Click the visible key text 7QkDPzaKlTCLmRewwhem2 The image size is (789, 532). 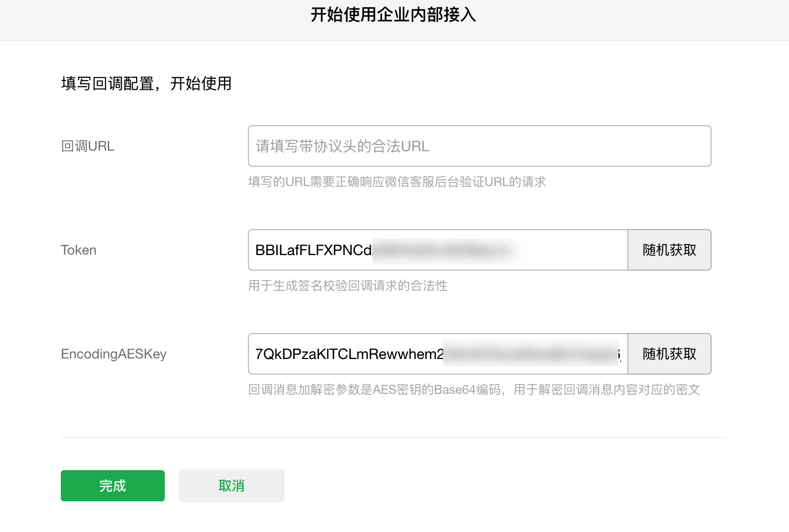click(x=349, y=354)
